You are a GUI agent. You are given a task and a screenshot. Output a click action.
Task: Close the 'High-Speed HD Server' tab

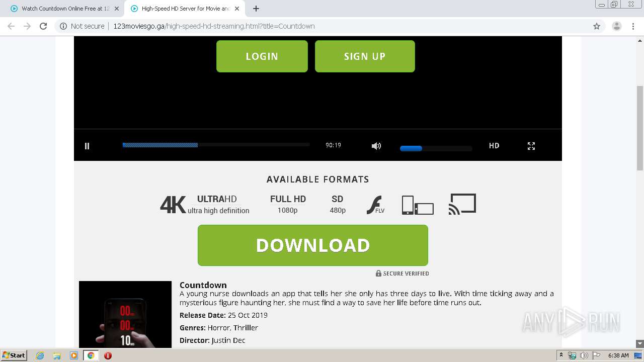pos(237,9)
